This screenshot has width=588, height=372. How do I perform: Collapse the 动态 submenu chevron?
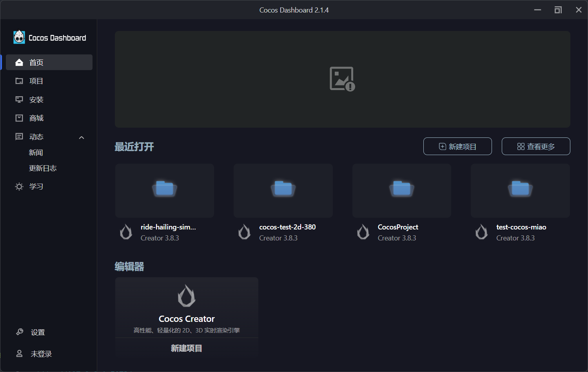82,137
